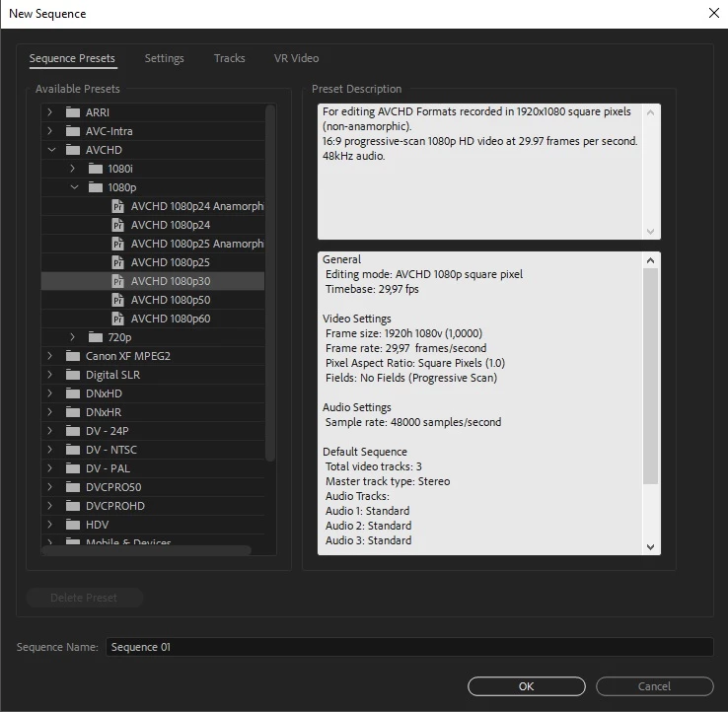Click the AVCHD 1080p24 preset file icon

tap(118, 225)
